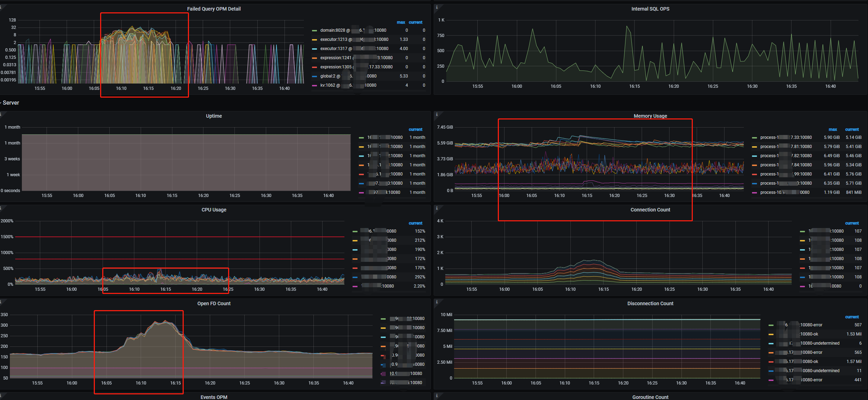Image resolution: width=868 pixels, height=400 pixels.
Task: Open the Memory Usage panel title menu
Action: pyautogui.click(x=650, y=116)
